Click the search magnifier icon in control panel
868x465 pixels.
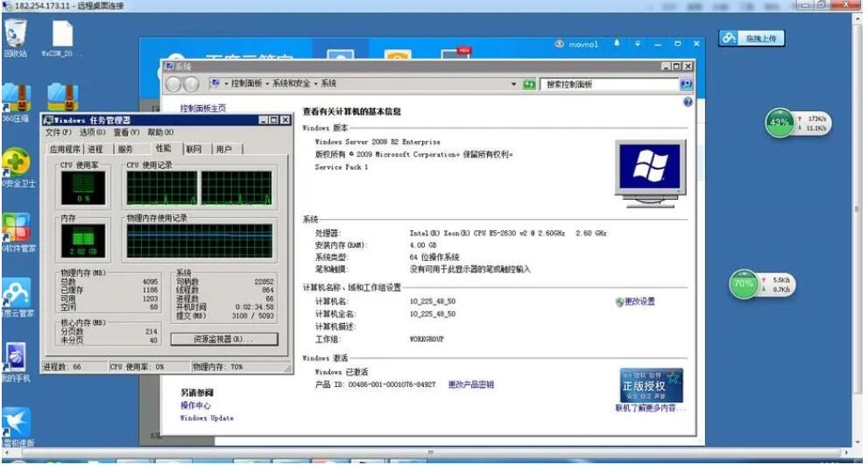coord(687,84)
